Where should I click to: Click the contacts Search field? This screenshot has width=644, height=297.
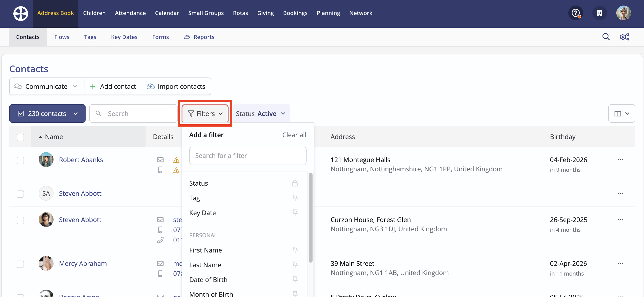133,113
